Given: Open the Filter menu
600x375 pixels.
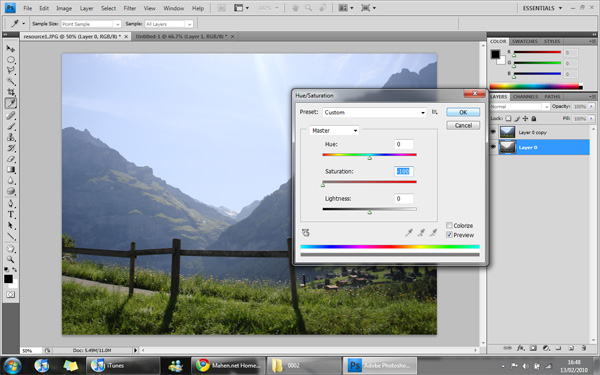Looking at the screenshot, I should 130,8.
